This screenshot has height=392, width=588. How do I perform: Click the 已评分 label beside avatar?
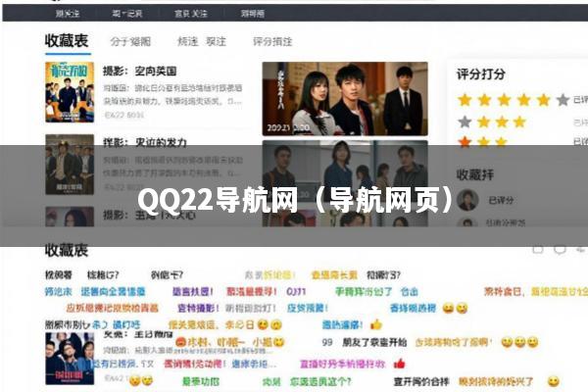tap(501, 200)
